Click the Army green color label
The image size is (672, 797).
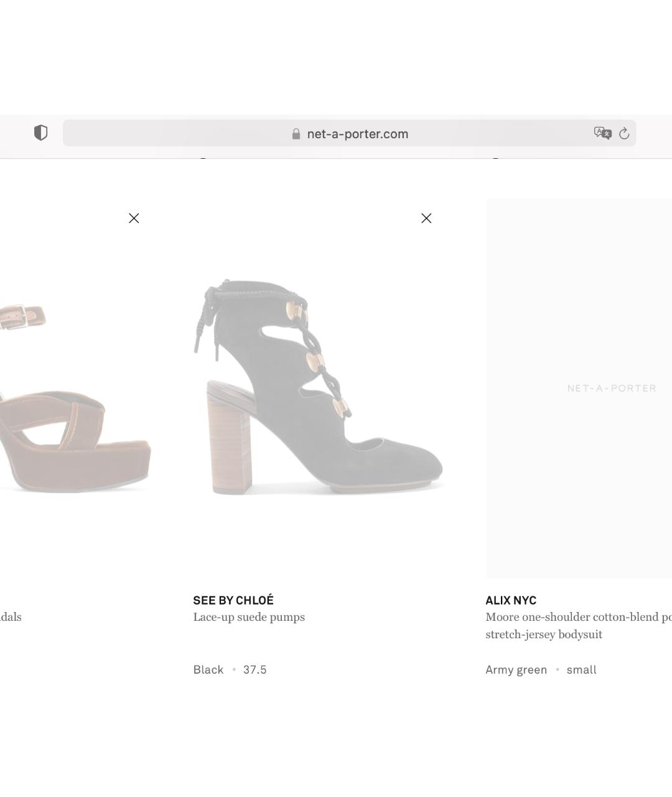point(516,670)
